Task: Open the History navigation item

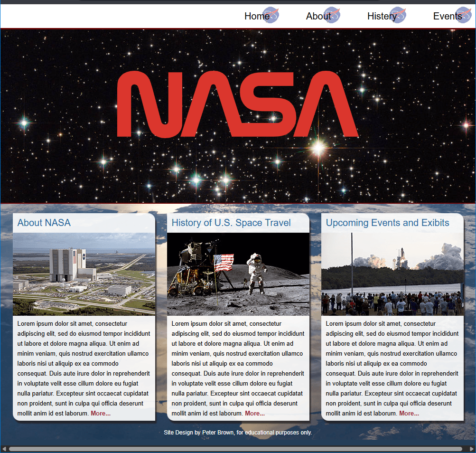Action: pyautogui.click(x=382, y=16)
